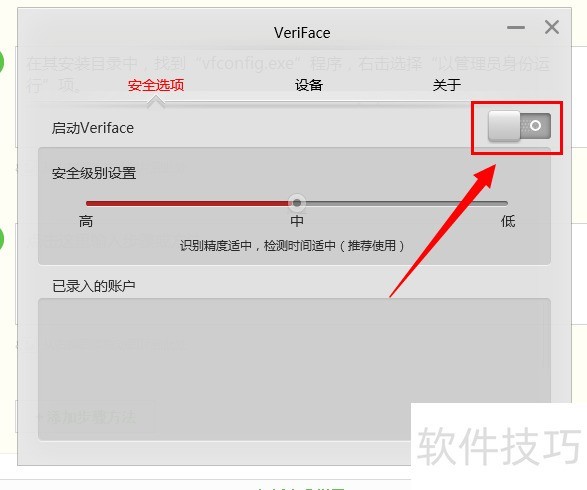Switch to the 安全选项 tab
Screen dimensions: 587x490
tap(156, 85)
